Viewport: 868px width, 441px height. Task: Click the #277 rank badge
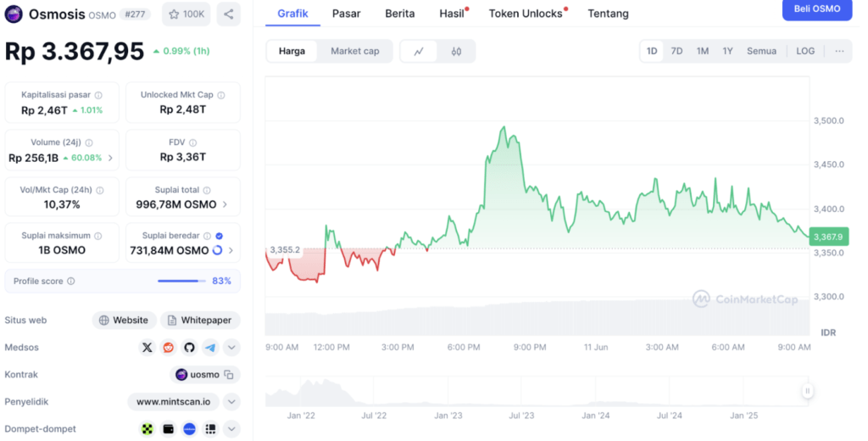pyautogui.click(x=135, y=14)
